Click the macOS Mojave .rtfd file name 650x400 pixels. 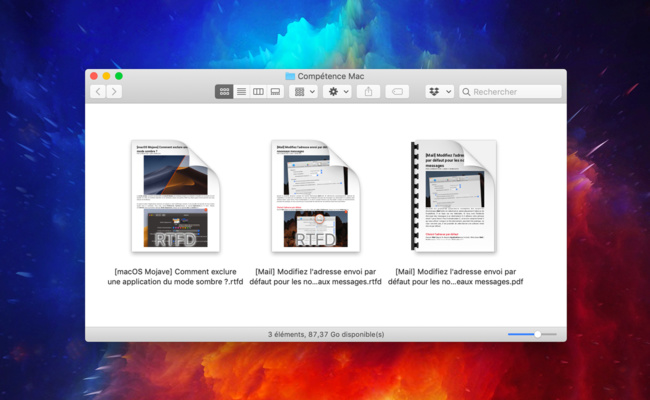(175, 276)
